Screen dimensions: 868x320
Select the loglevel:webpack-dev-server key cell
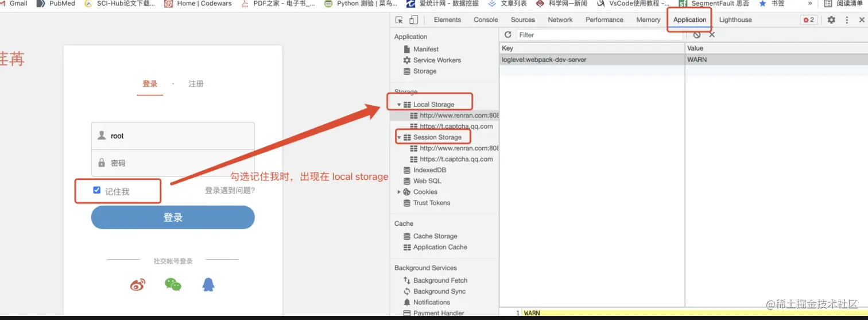click(x=592, y=59)
